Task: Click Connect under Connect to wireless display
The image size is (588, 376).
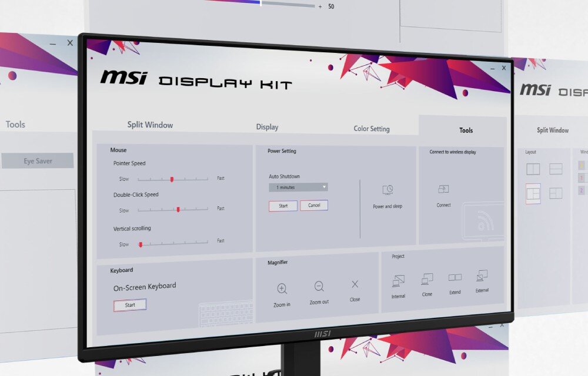Action: (x=442, y=189)
